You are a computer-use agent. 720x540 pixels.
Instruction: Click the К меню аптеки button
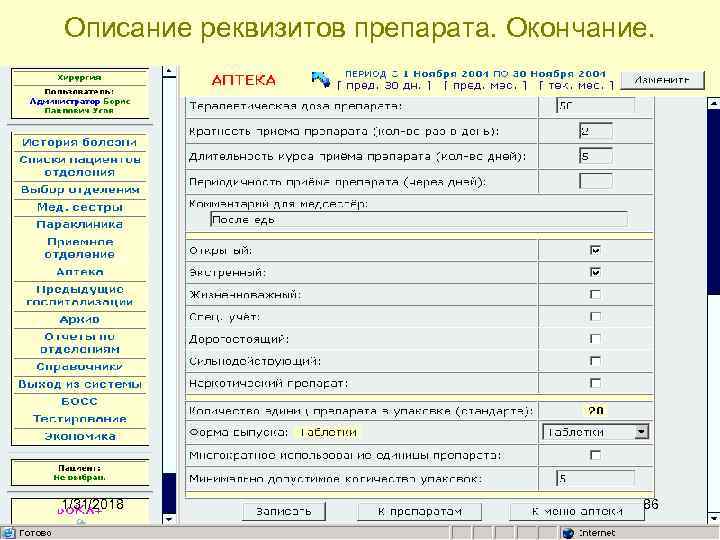coord(577,512)
